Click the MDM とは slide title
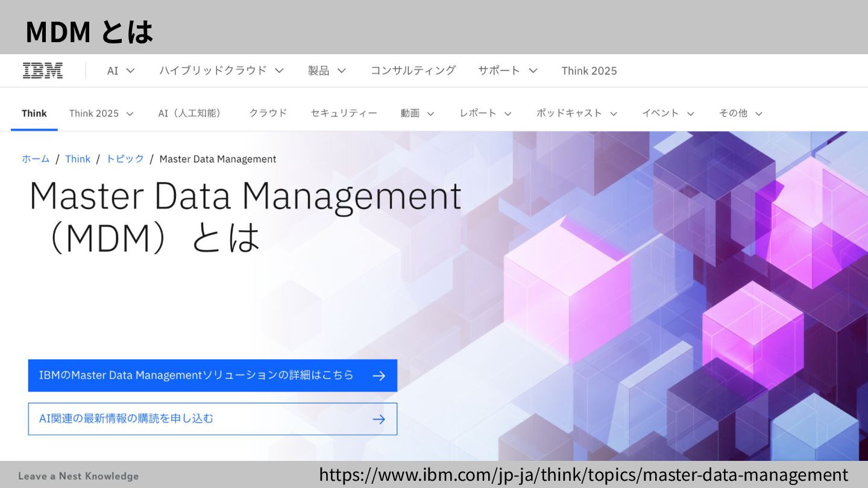This screenshot has height=488, width=868. pos(89,31)
